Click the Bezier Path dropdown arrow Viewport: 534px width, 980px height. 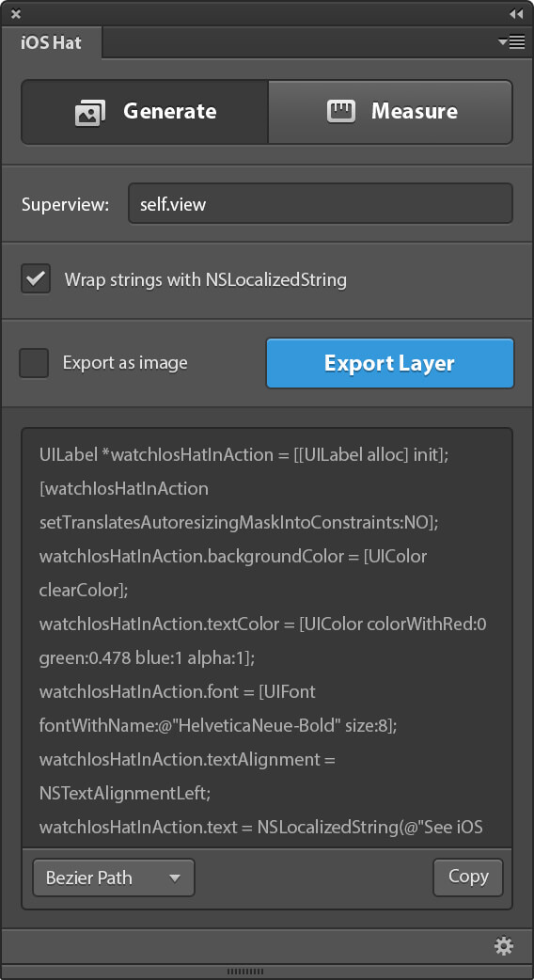[x=175, y=878]
